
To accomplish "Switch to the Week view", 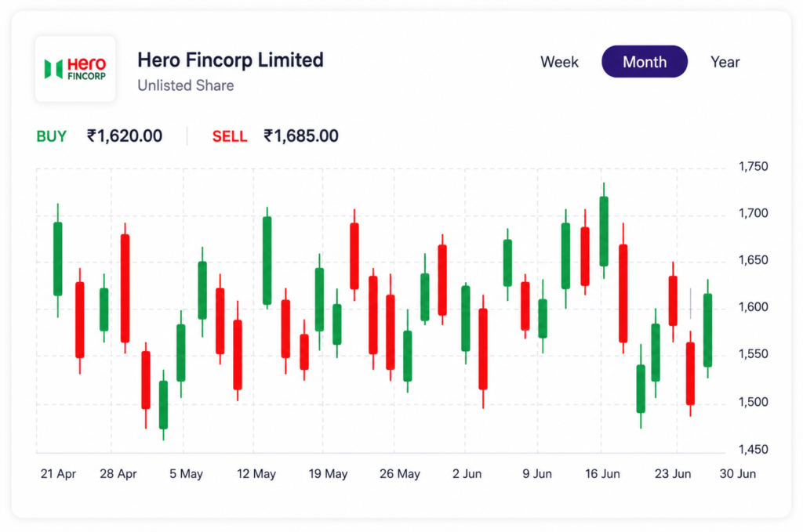I will [x=559, y=62].
